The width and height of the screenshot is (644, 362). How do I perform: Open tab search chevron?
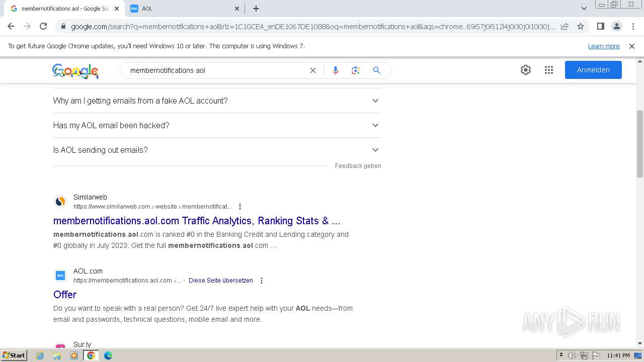coord(584,9)
